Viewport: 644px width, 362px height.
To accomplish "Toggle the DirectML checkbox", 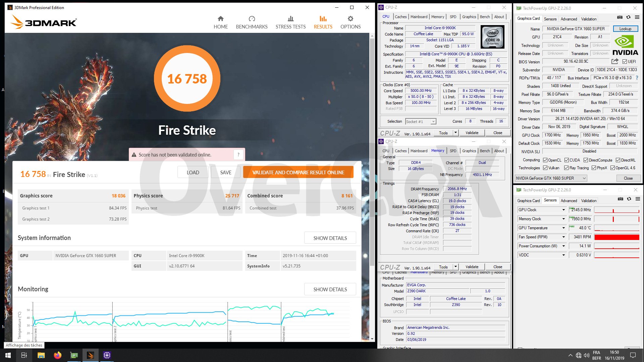I will 618,160.
